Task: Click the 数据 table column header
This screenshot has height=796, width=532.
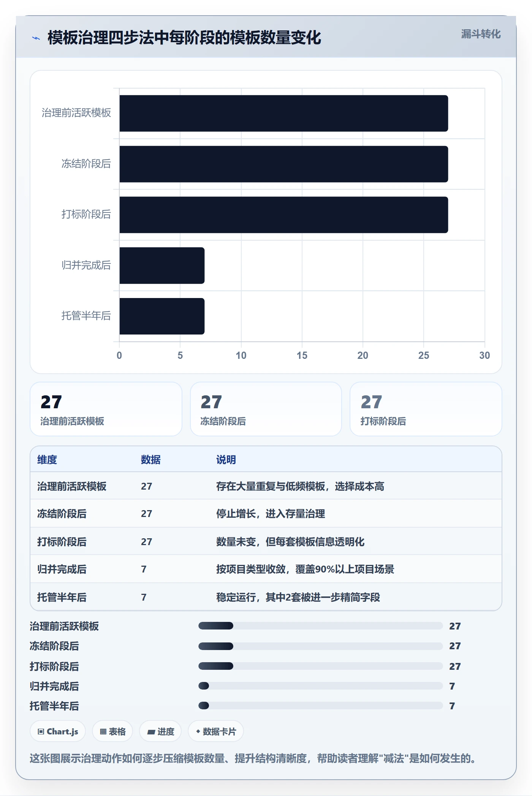Action: [x=150, y=460]
